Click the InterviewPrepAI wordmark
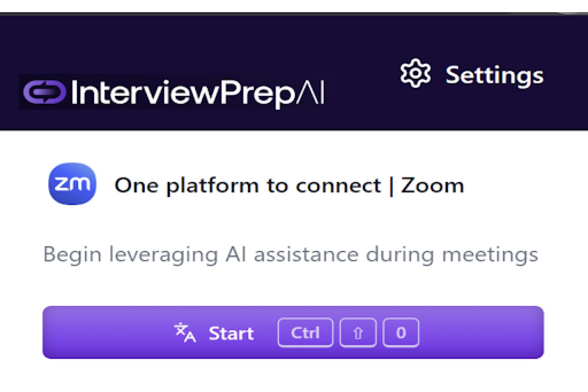 pyautogui.click(x=198, y=93)
